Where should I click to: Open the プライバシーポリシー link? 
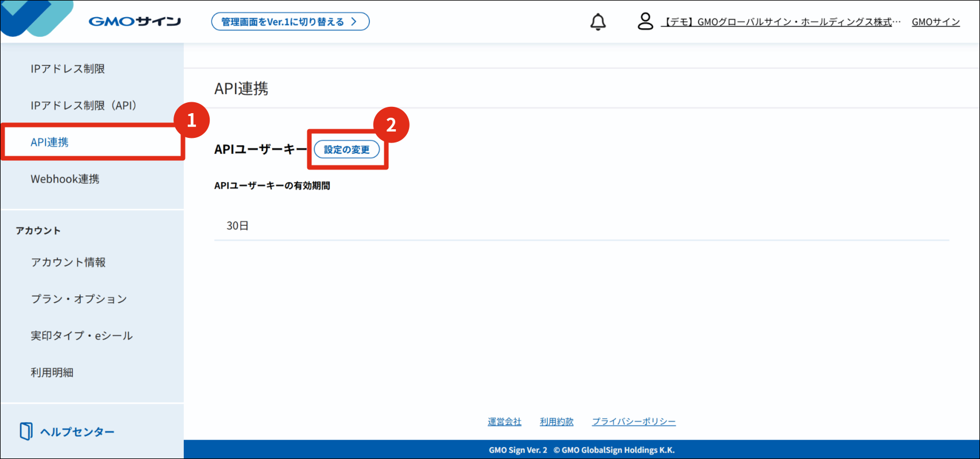(x=634, y=422)
